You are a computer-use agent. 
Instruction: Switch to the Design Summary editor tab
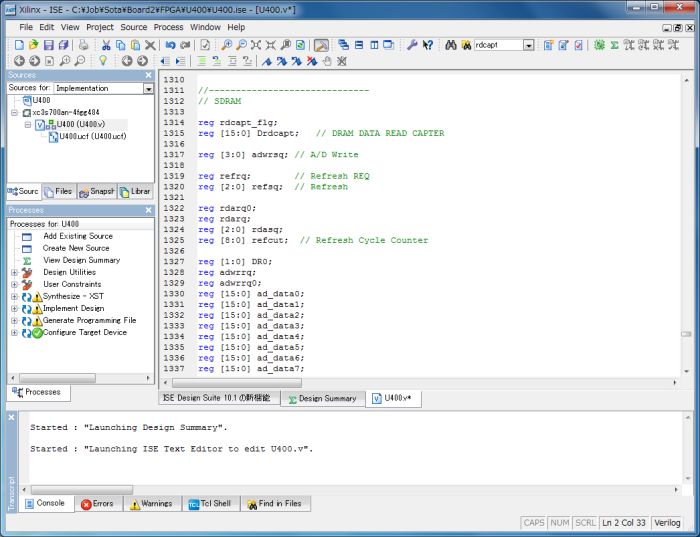tap(322, 399)
